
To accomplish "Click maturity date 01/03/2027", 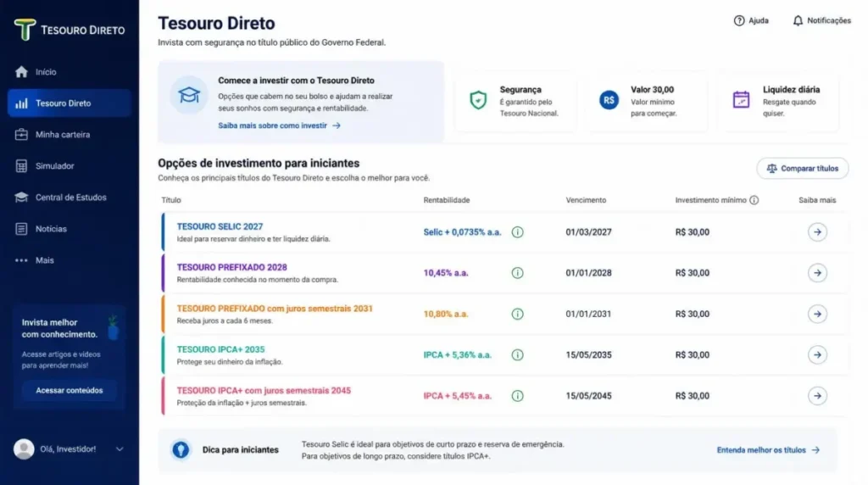I will (x=588, y=232).
